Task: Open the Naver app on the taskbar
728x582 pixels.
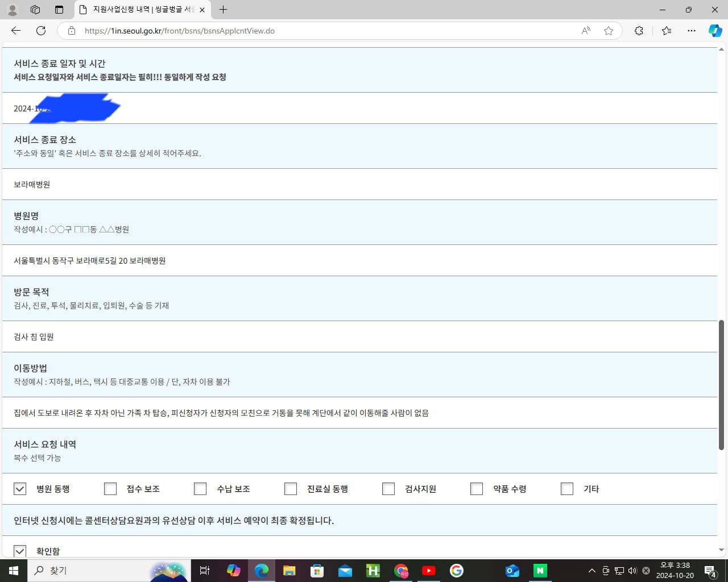Action: click(540, 571)
